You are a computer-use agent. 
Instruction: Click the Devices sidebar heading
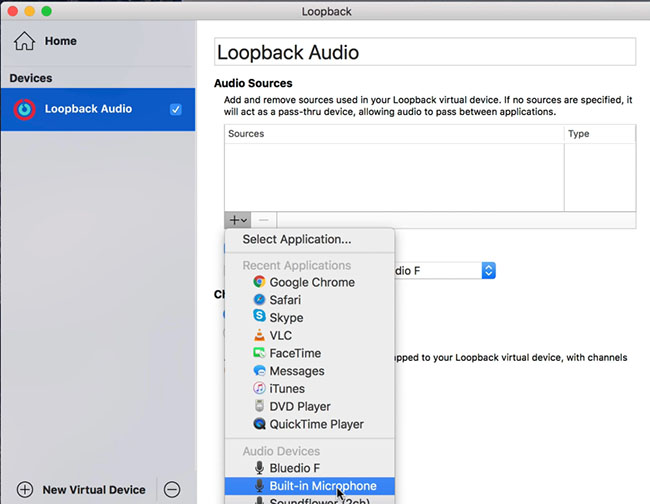click(31, 78)
